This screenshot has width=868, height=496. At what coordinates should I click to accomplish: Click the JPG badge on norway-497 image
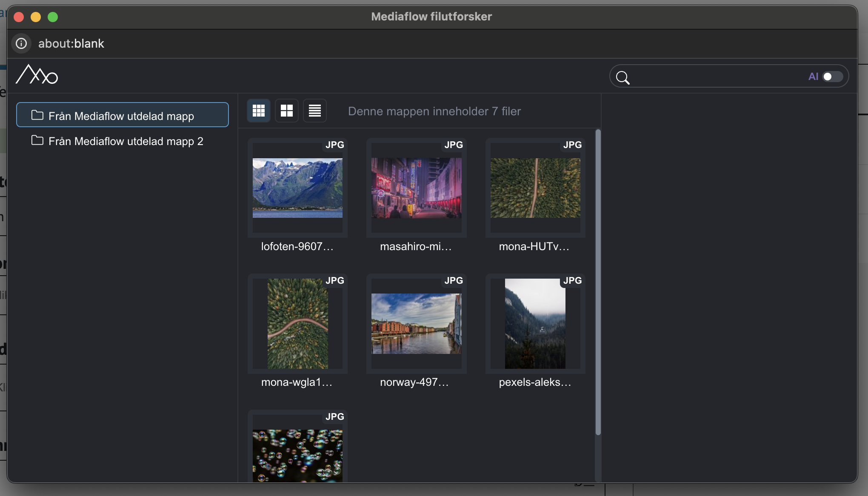coord(454,280)
